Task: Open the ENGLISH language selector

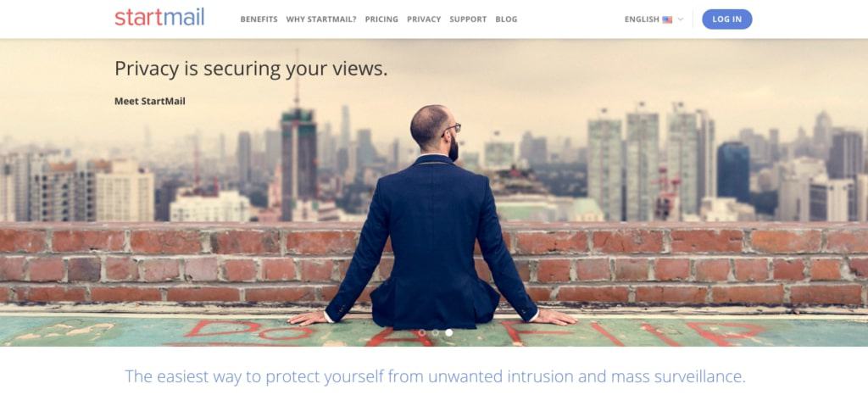Action: [642, 19]
